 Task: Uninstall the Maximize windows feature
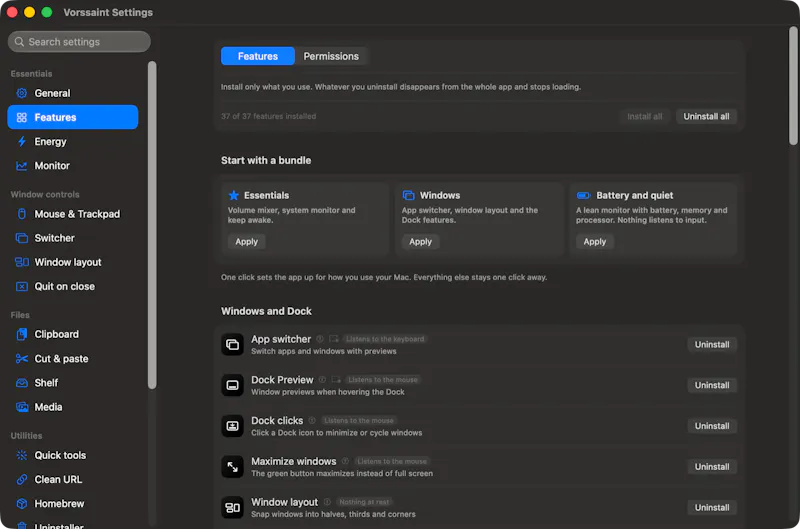pos(712,467)
